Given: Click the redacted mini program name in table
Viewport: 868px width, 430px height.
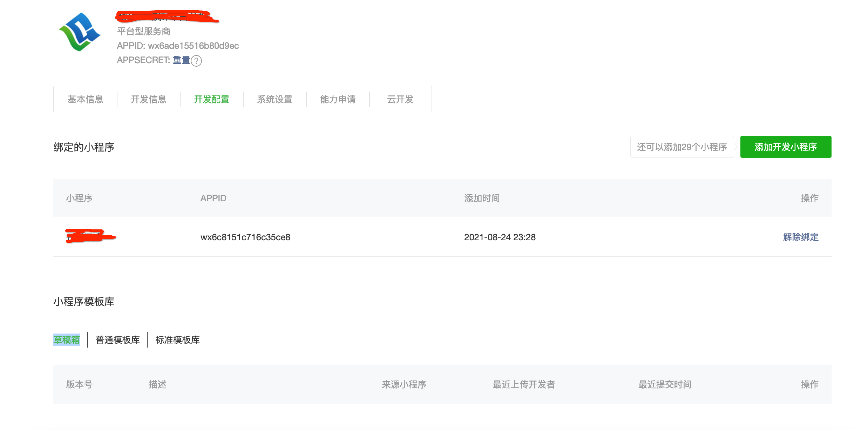Looking at the screenshot, I should coord(90,236).
